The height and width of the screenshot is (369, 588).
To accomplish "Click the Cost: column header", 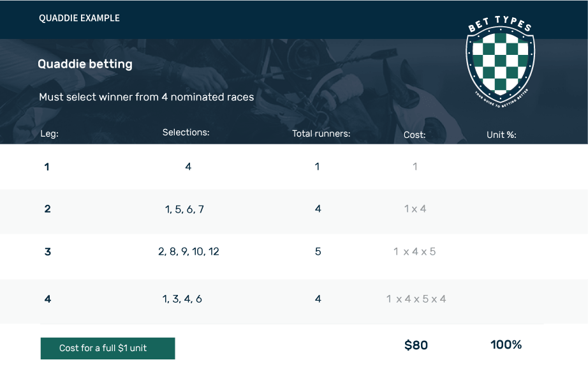I will 415,135.
